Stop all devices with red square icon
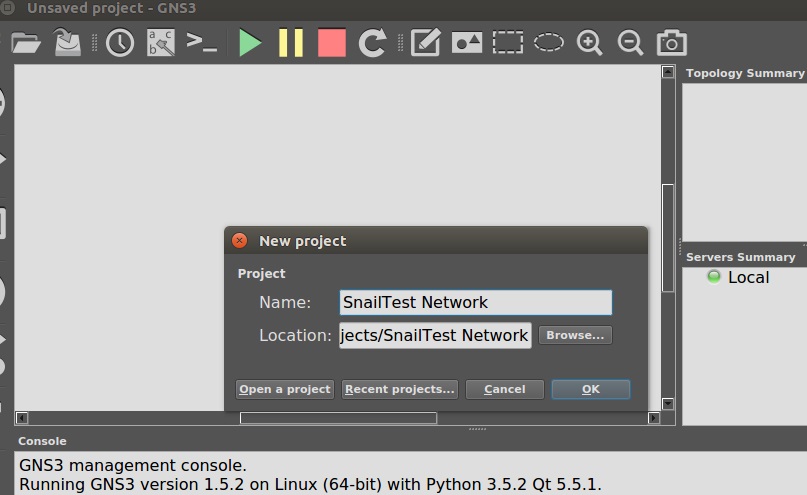Screen dimensions: 807x495 332,43
